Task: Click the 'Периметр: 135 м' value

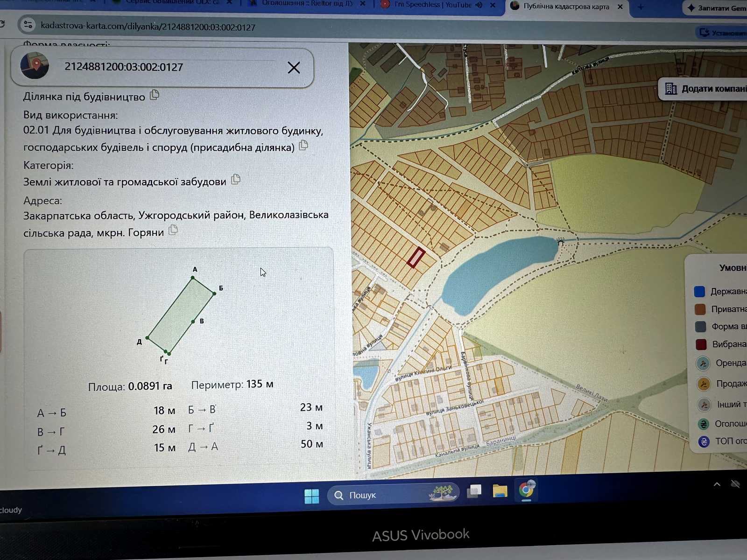Action: pyautogui.click(x=232, y=385)
